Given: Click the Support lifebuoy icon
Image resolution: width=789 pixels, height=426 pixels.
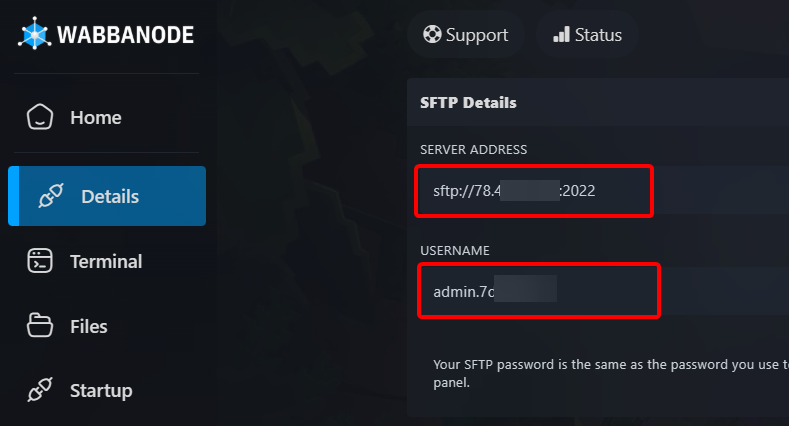Looking at the screenshot, I should point(432,35).
